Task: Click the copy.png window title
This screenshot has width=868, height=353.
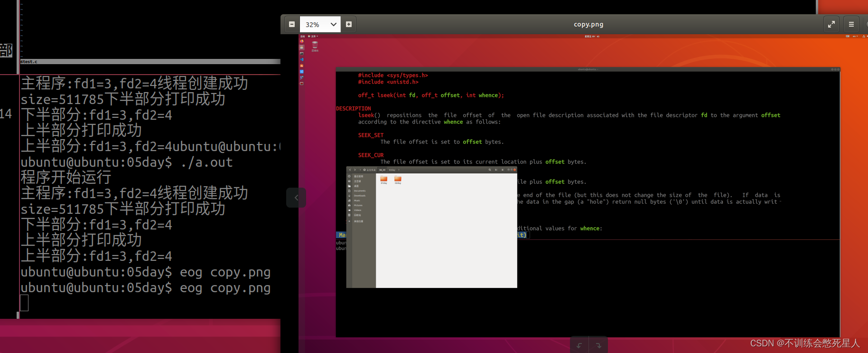Action: (x=588, y=24)
